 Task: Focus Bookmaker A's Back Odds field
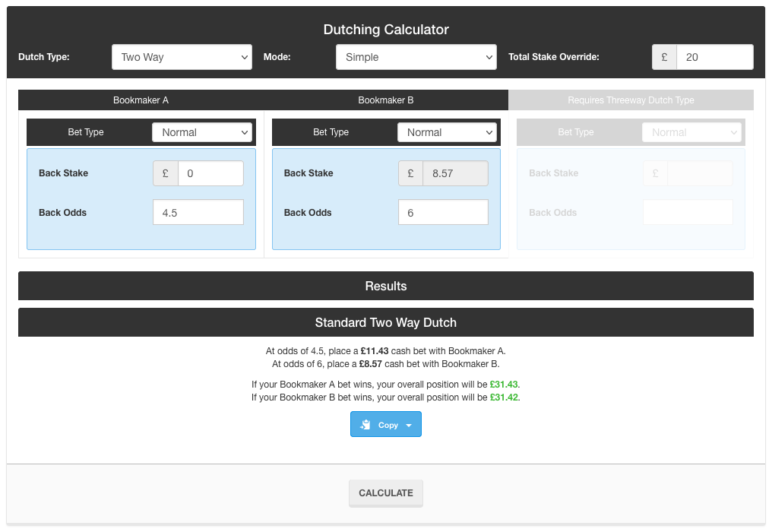[198, 213]
